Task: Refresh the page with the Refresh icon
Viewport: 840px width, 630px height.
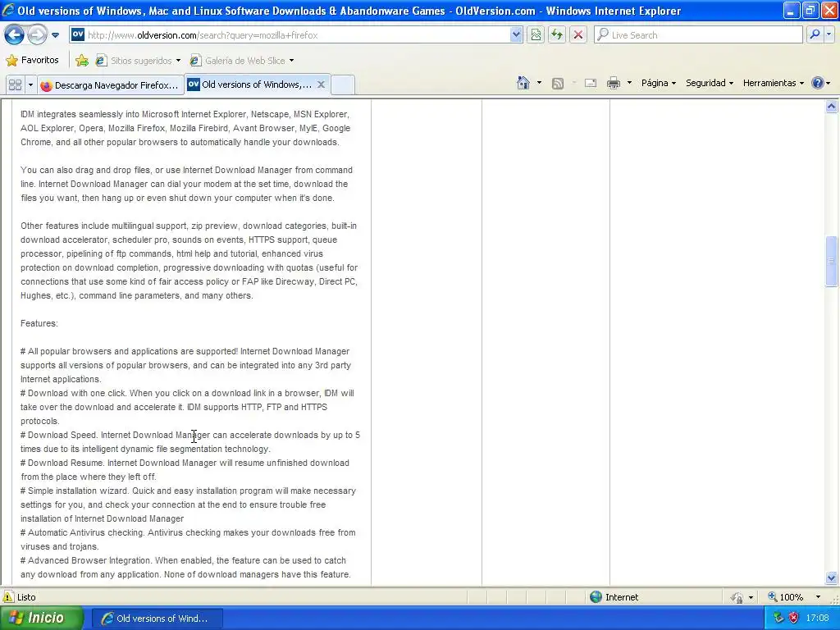Action: pos(557,35)
